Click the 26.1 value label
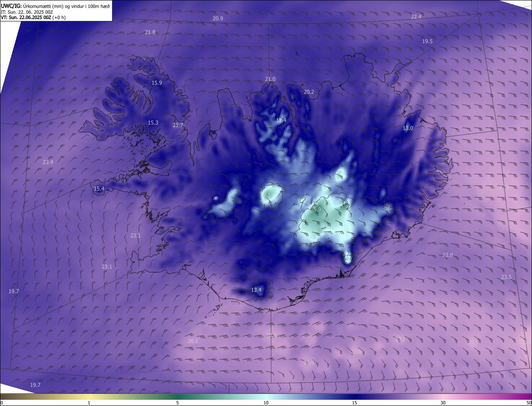Viewport: 532px width, 406px height. [x=193, y=341]
